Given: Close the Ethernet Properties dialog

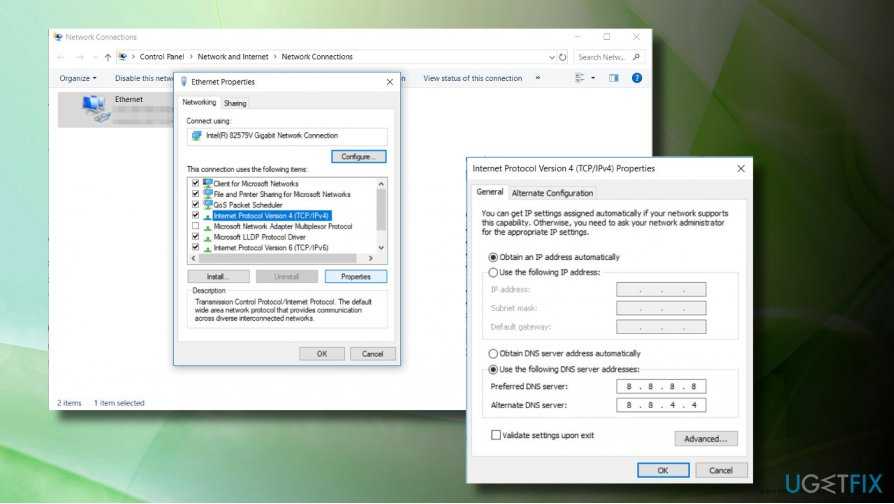Looking at the screenshot, I should pos(389,82).
